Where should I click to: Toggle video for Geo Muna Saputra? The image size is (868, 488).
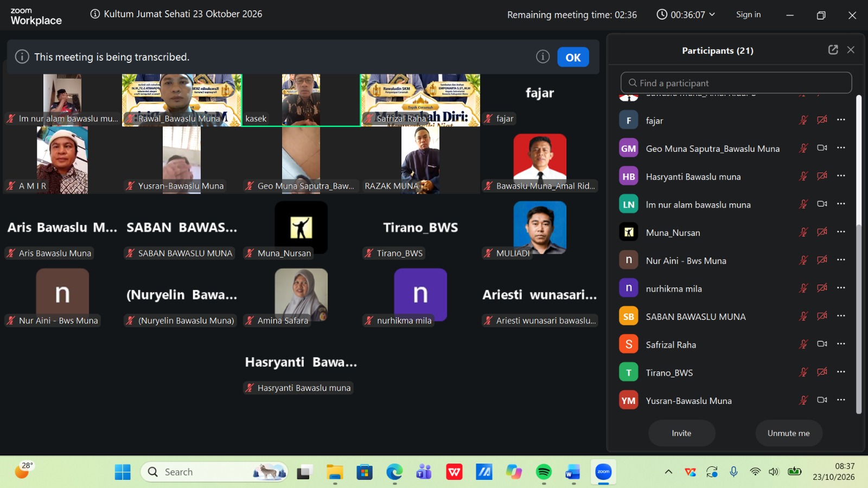822,148
